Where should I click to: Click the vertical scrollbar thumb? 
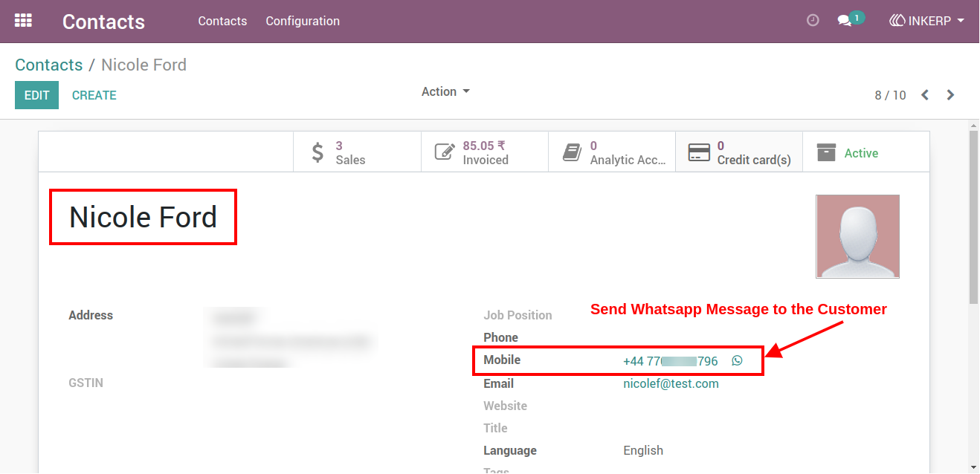click(x=973, y=215)
